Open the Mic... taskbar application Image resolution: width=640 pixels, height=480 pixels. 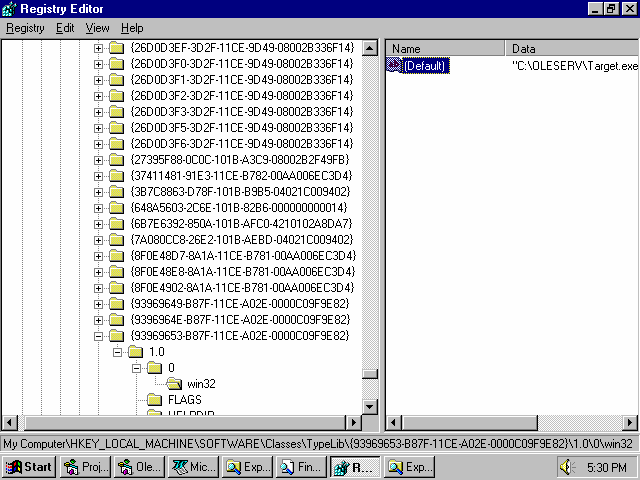coord(194,466)
